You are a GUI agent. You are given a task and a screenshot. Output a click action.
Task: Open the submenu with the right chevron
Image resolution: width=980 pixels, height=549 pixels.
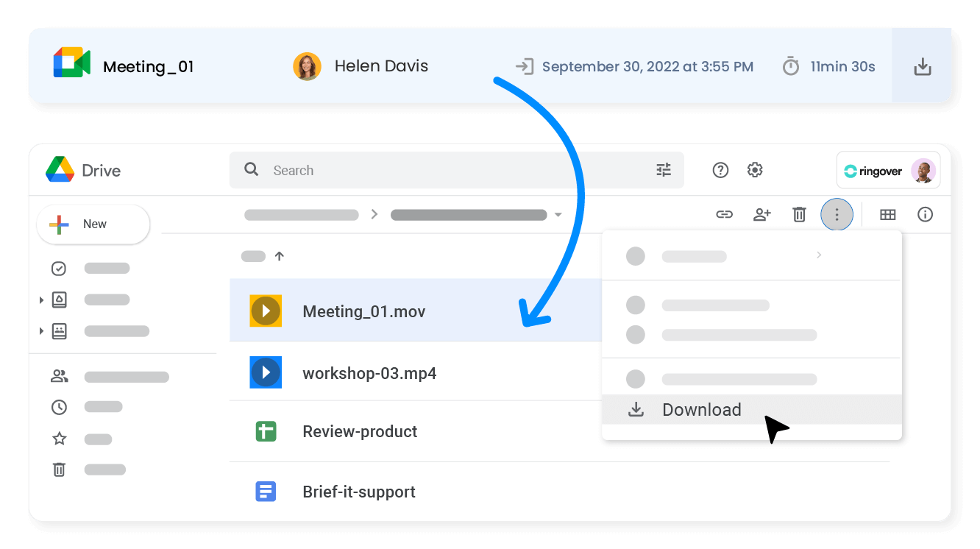[818, 255]
